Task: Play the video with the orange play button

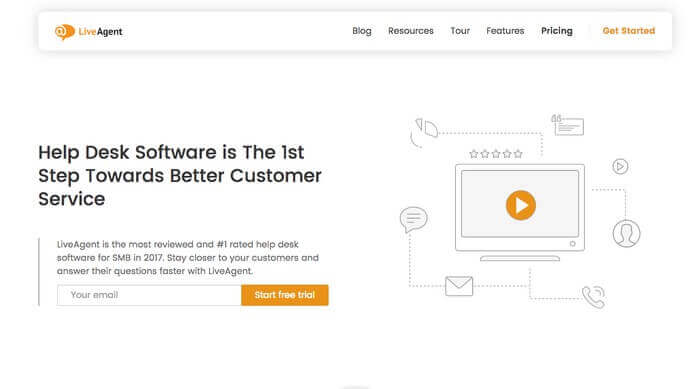Action: tap(521, 205)
